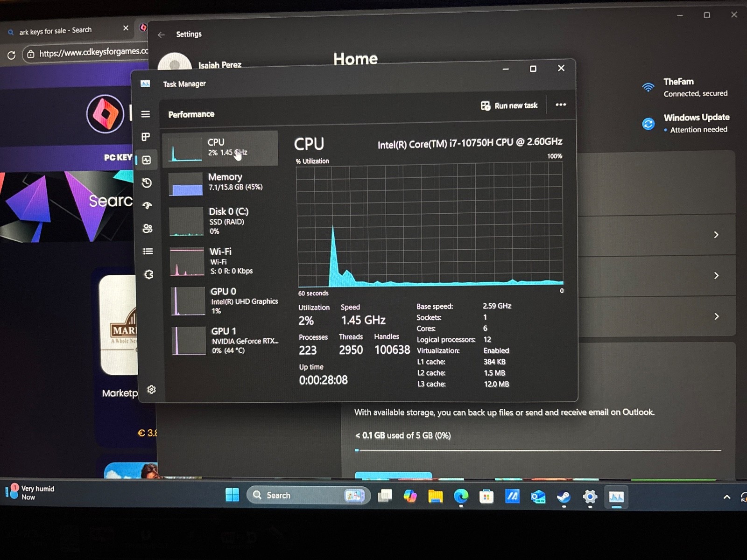
Task: Select the CPU performance entry
Action: click(x=220, y=149)
